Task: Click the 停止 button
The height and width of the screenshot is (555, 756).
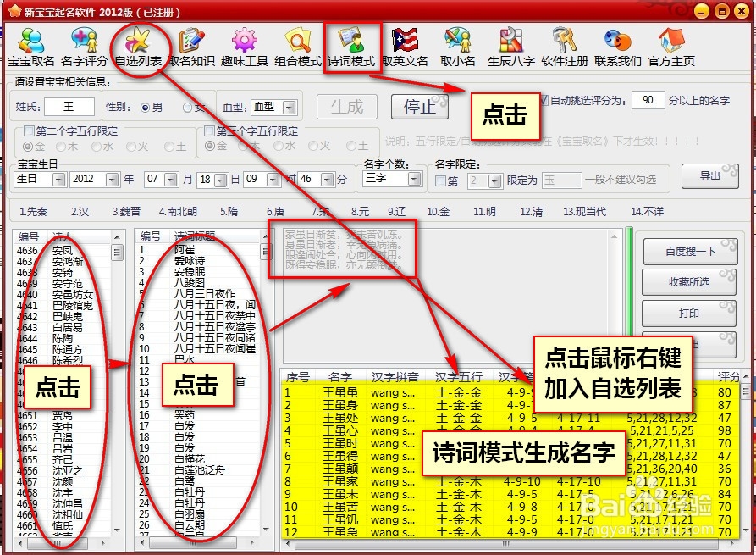Action: point(419,107)
